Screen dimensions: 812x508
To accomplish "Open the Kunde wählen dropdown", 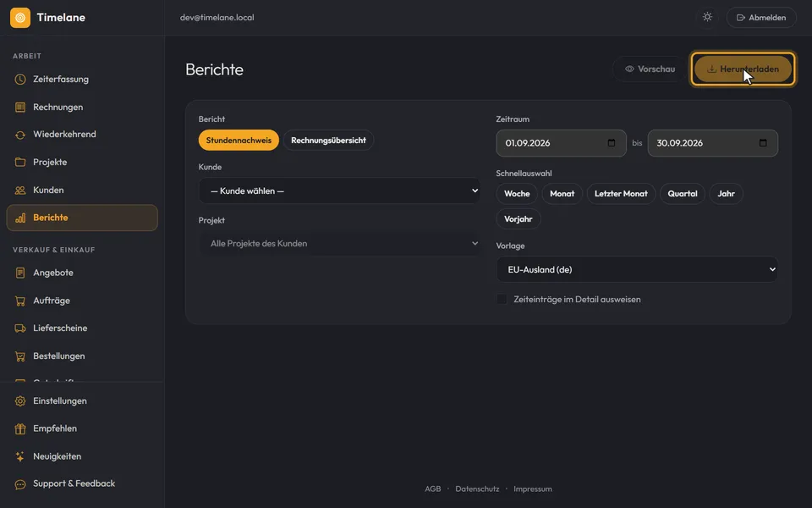I will [339, 190].
